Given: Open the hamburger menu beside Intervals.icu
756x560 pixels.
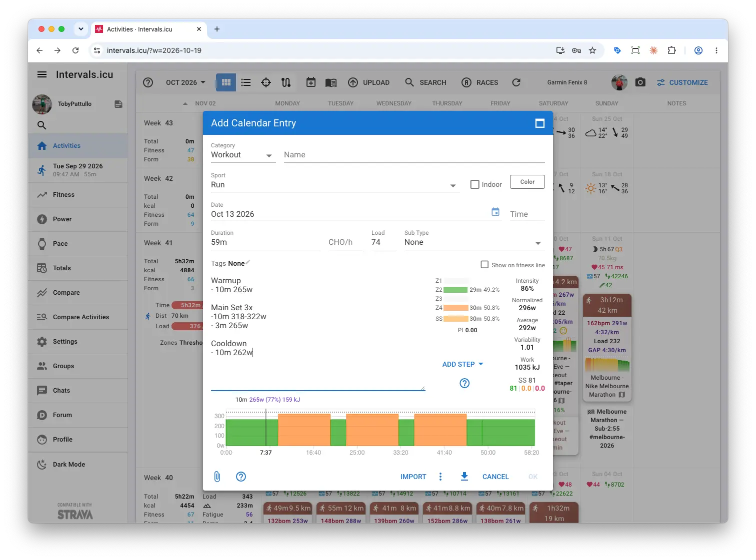Looking at the screenshot, I should [42, 74].
